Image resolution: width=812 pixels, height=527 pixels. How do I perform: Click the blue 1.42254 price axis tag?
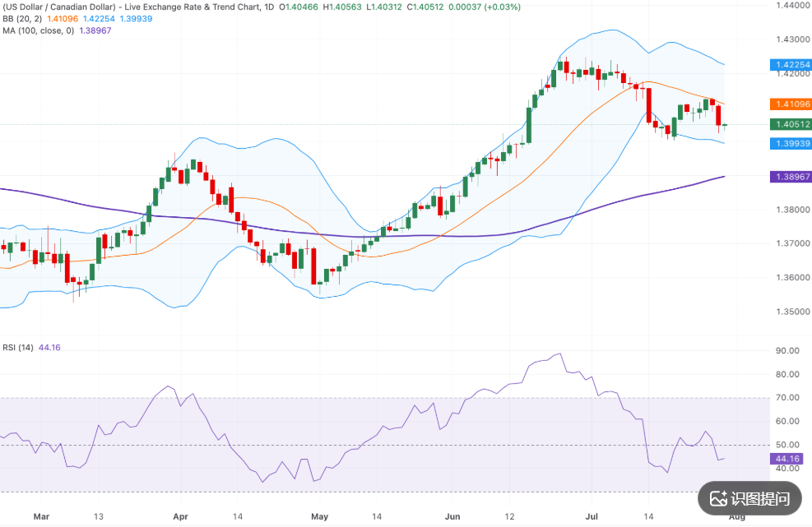tap(791, 65)
